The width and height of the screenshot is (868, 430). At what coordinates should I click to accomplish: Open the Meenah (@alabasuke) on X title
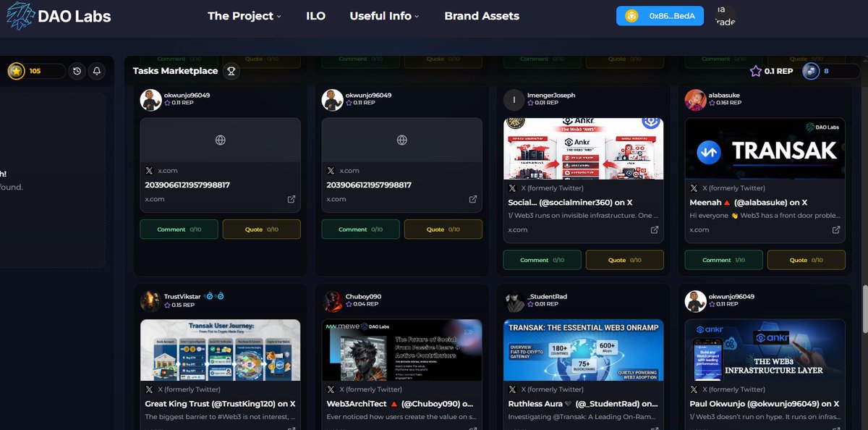point(749,203)
